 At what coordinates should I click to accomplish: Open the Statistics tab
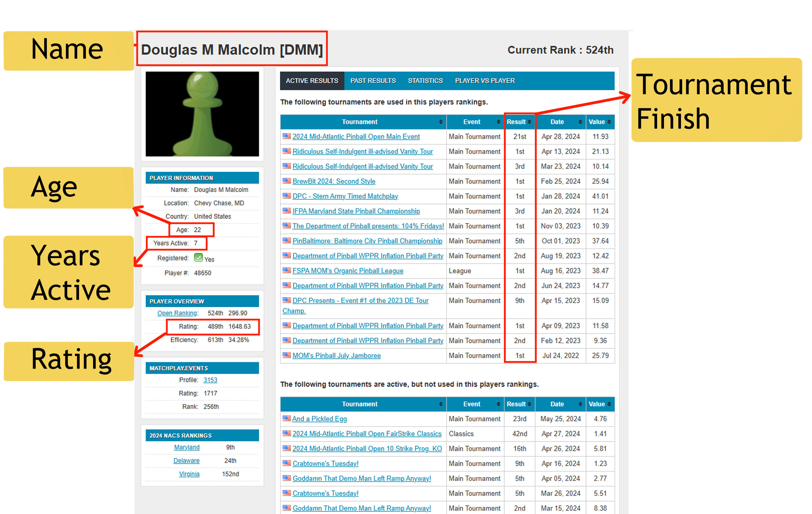tap(425, 81)
